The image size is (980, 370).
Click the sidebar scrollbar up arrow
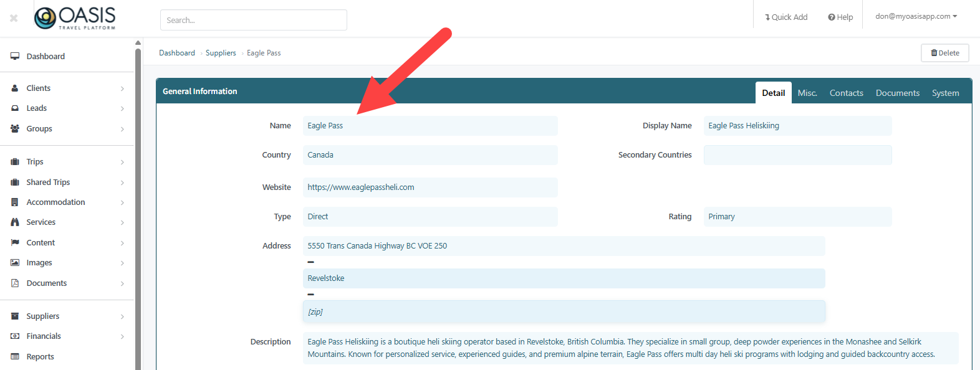pos(138,43)
